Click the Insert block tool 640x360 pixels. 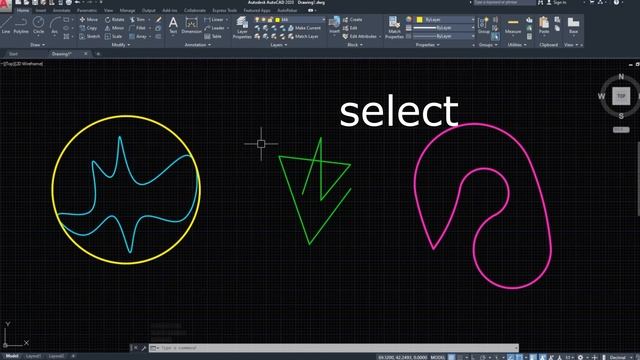334,25
